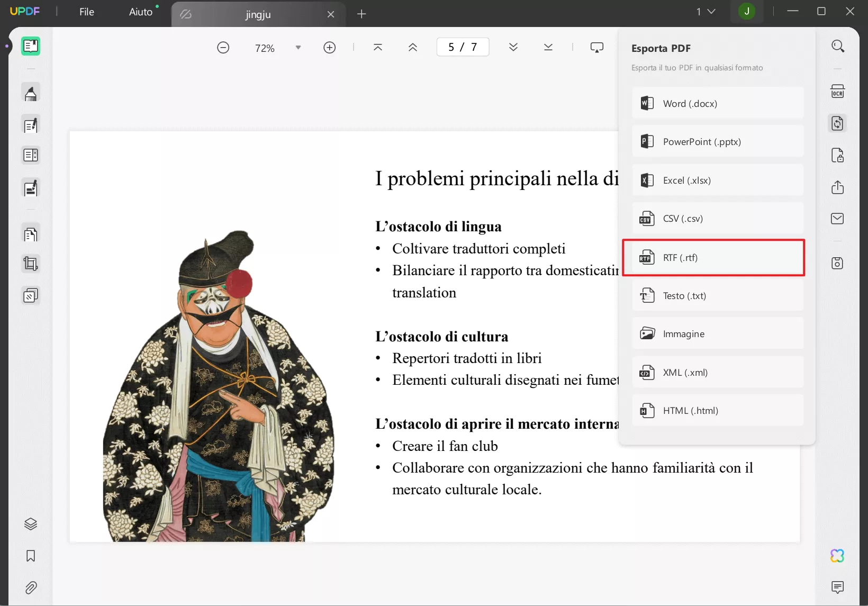
Task: Select the Crop Pages tool
Action: pos(31,264)
